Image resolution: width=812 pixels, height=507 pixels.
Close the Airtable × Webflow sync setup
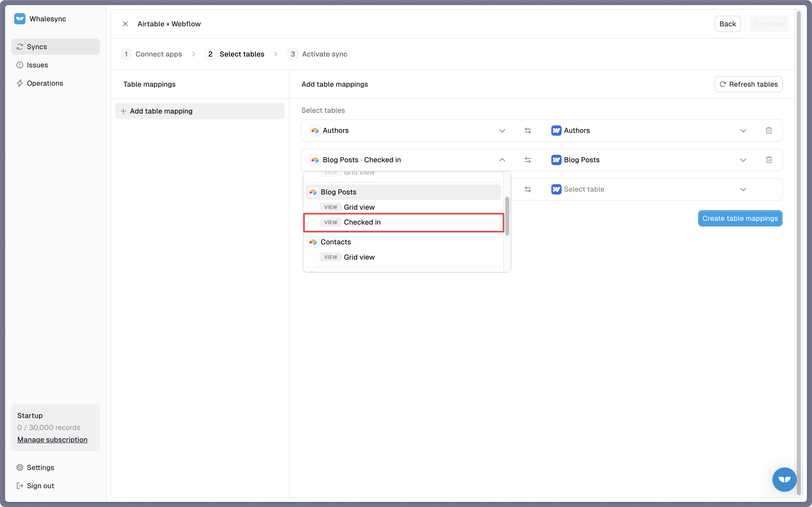click(125, 24)
